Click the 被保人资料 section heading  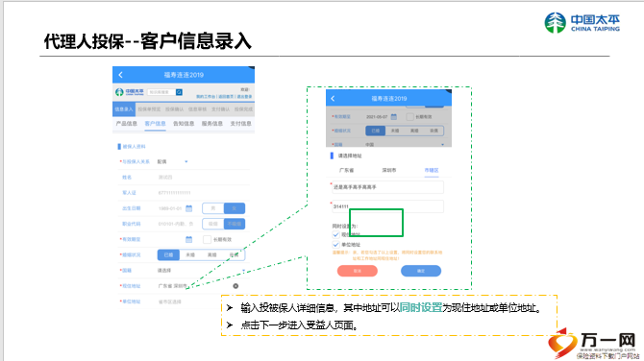tap(134, 147)
